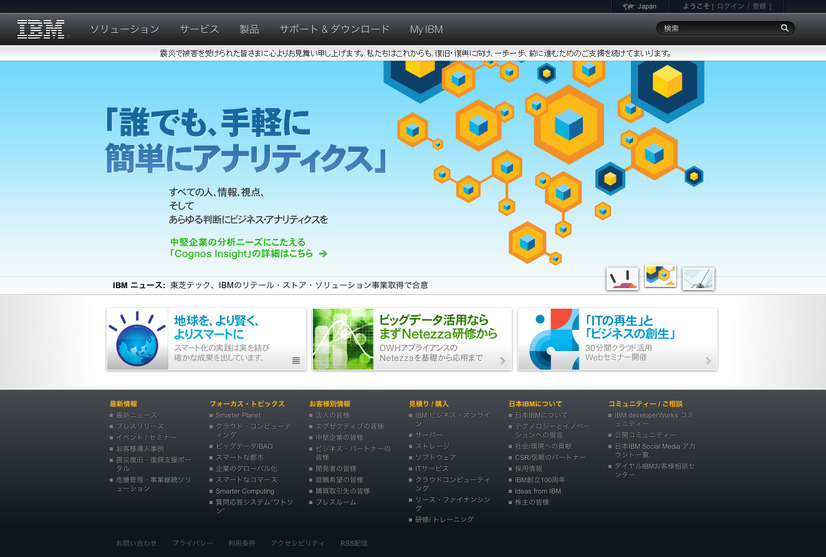
Task: Click the Smarter Planet globe icon
Action: pyautogui.click(x=139, y=340)
